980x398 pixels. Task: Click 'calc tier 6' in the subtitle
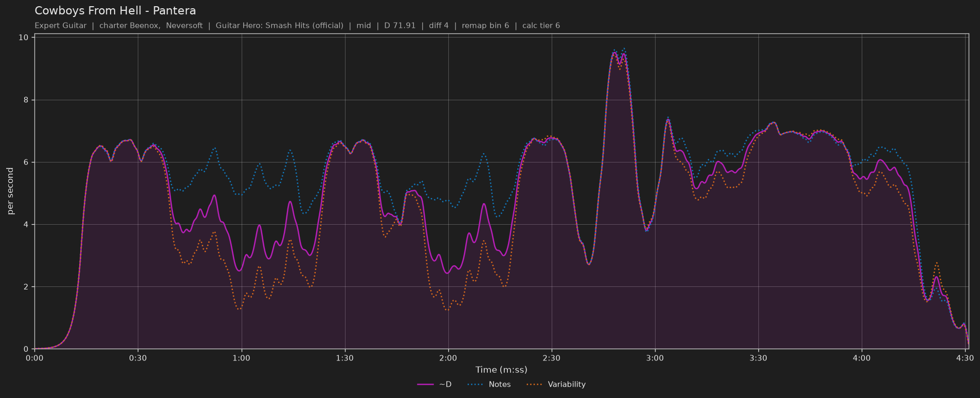[x=541, y=26]
